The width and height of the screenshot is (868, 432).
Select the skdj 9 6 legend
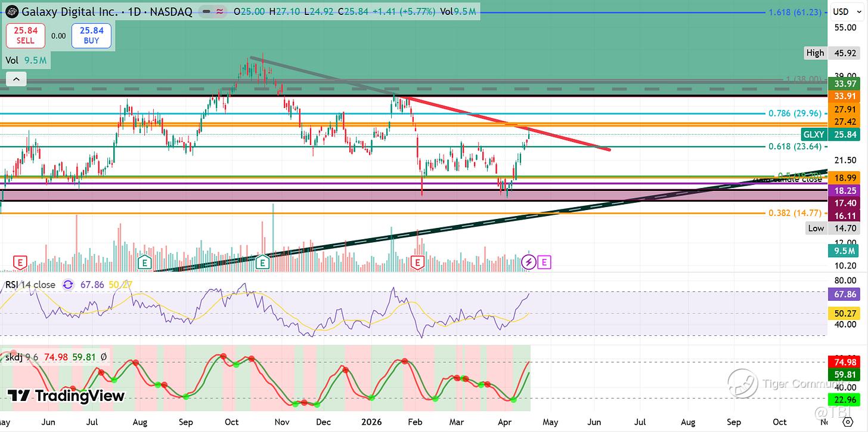22,357
